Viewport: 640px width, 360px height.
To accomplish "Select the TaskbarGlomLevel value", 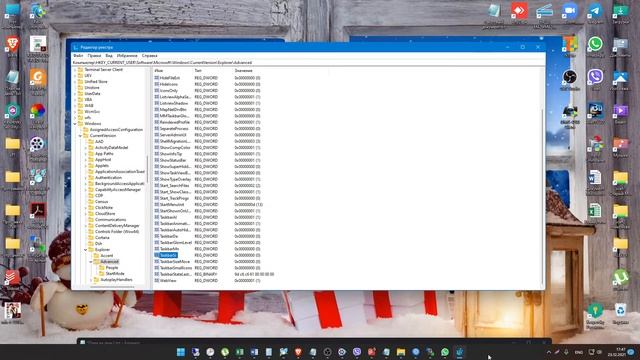I will click(176, 242).
